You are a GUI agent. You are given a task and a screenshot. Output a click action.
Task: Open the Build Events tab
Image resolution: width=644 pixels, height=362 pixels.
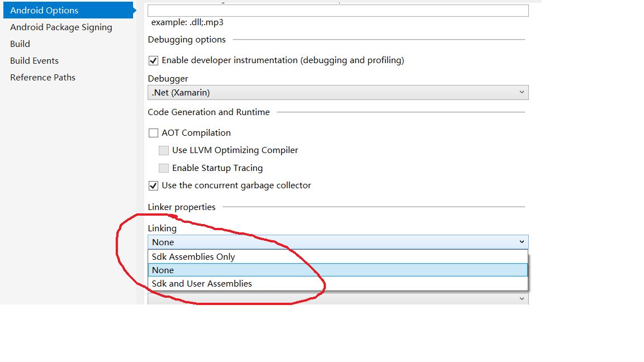(35, 61)
